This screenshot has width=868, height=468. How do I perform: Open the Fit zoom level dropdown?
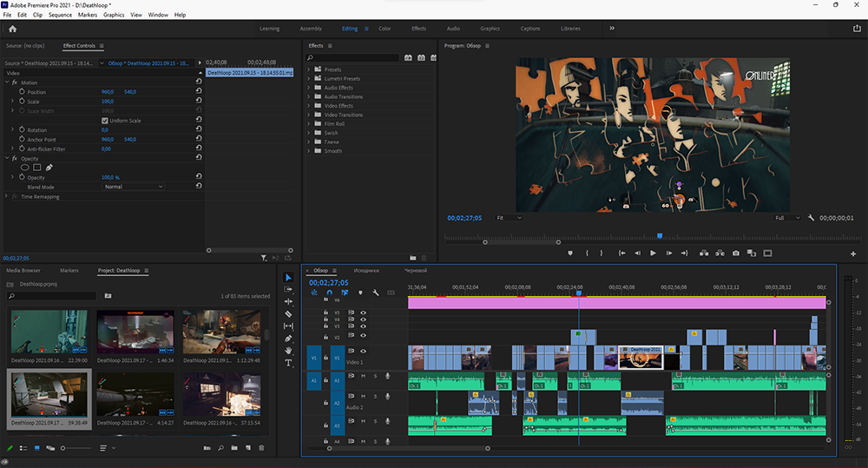click(x=508, y=218)
